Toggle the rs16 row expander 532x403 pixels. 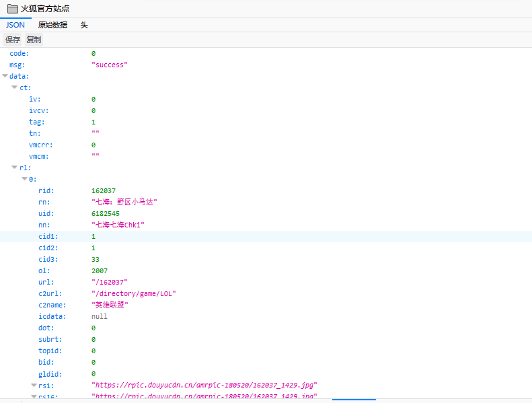click(34, 396)
